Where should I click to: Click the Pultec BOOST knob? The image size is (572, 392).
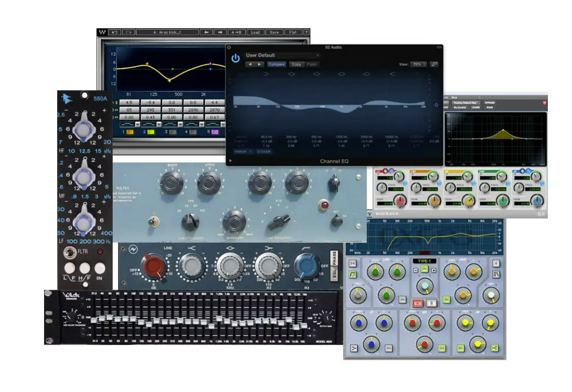[x=172, y=182]
